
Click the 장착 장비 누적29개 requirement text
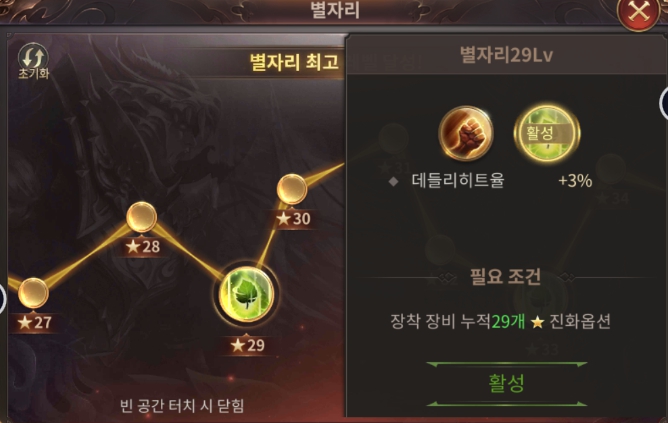(x=458, y=322)
